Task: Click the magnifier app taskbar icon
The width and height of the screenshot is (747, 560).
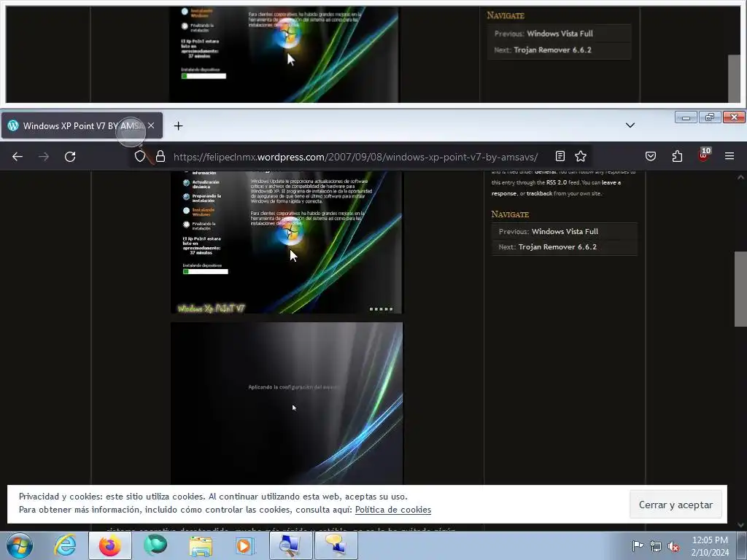Action: 291,545
